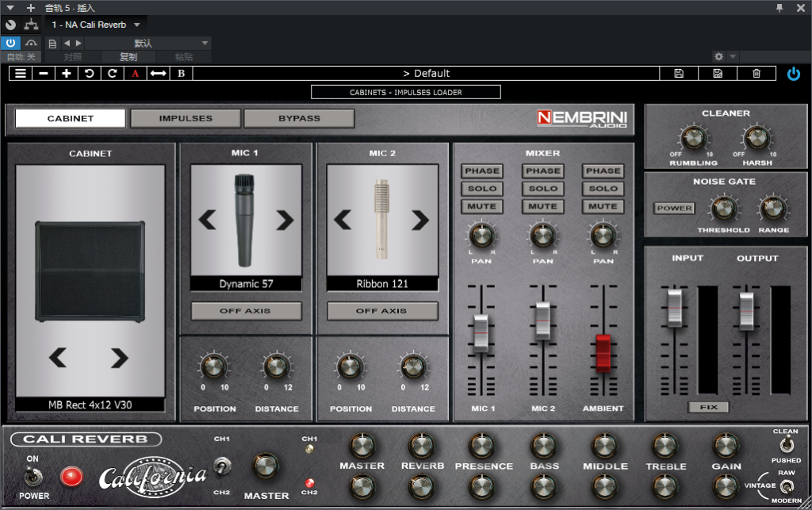The image size is (812, 510).
Task: Click the 自动: 关 automation button
Action: tap(21, 57)
